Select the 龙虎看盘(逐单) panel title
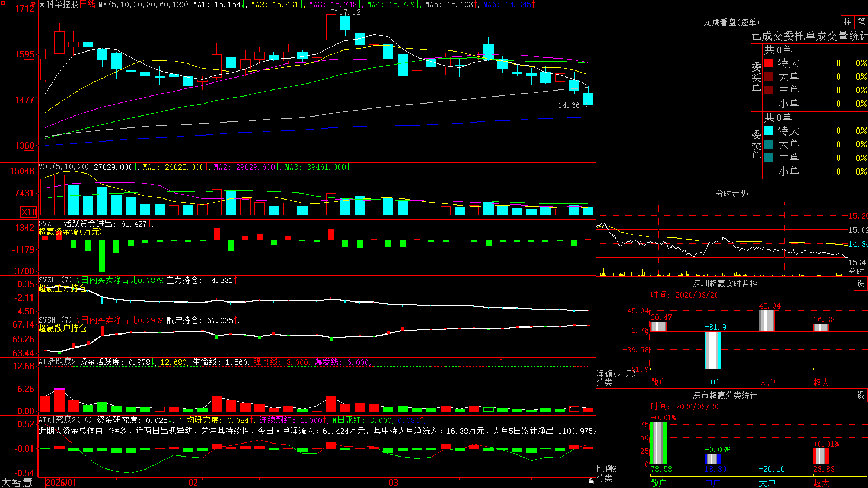Screen dimensions: 868x488 point(731,22)
